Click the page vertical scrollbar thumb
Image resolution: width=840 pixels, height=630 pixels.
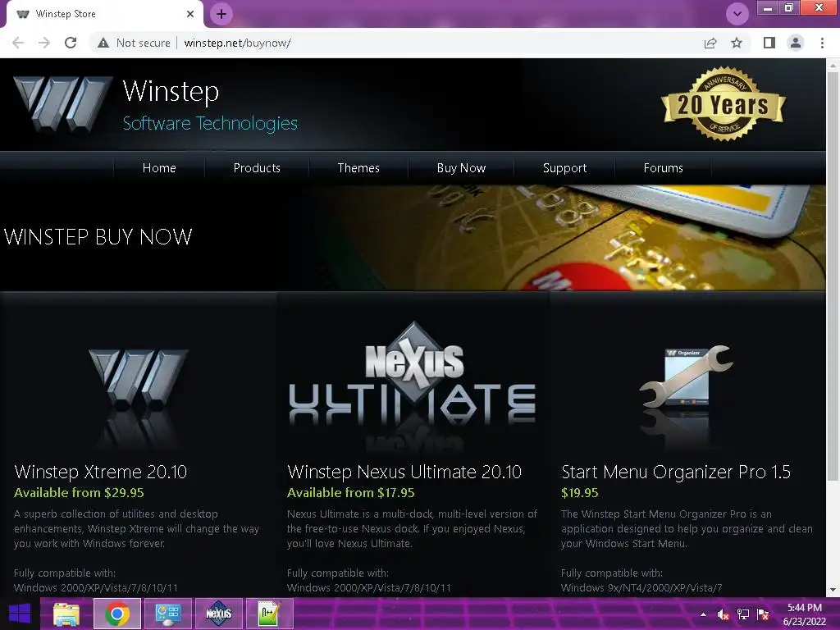[x=833, y=276]
